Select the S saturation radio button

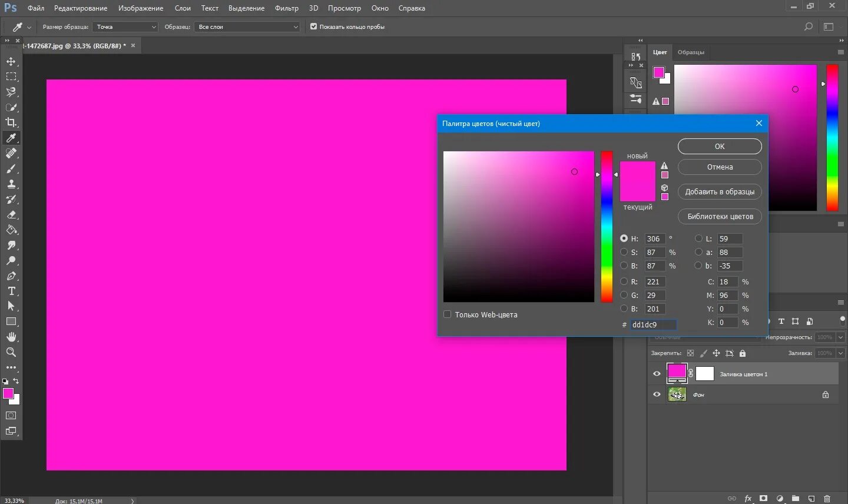[x=624, y=252]
